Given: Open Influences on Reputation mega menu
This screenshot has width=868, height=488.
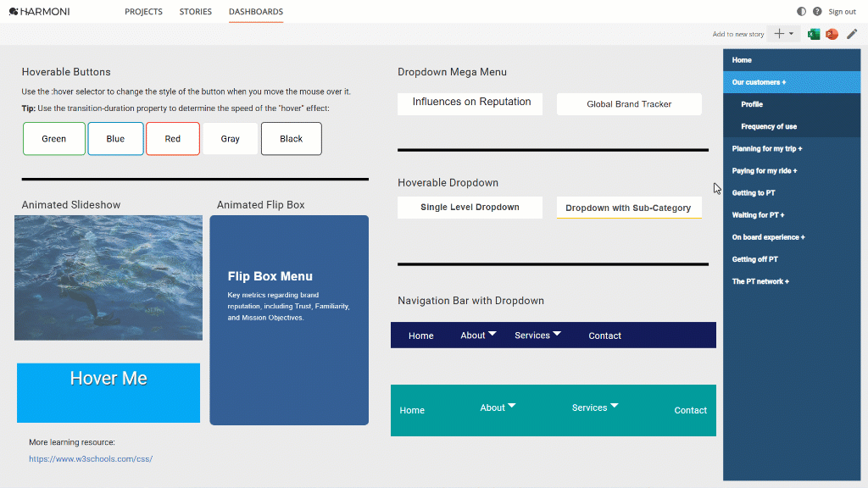Looking at the screenshot, I should point(470,104).
